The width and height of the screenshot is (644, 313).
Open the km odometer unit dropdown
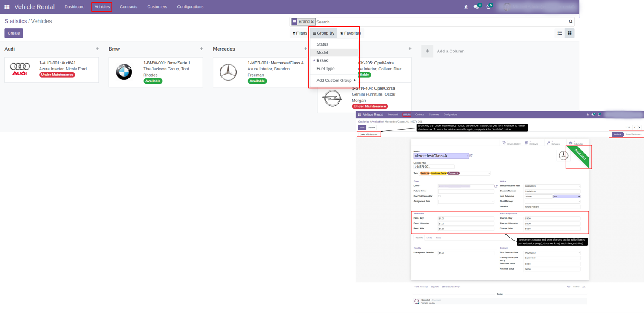click(566, 197)
